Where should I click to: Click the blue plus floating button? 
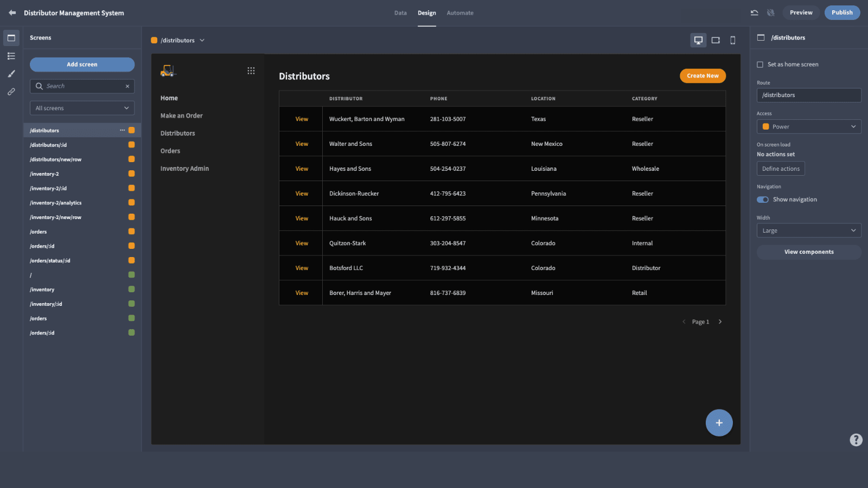pos(719,423)
